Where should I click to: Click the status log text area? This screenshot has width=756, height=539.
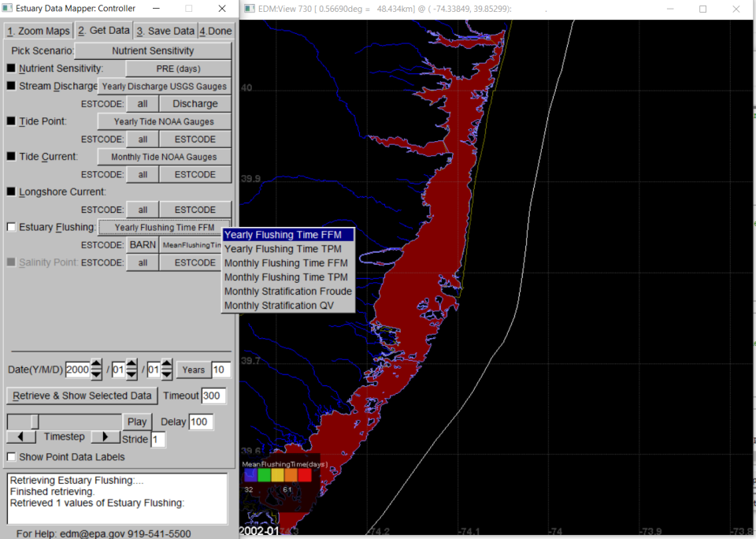[x=117, y=499]
